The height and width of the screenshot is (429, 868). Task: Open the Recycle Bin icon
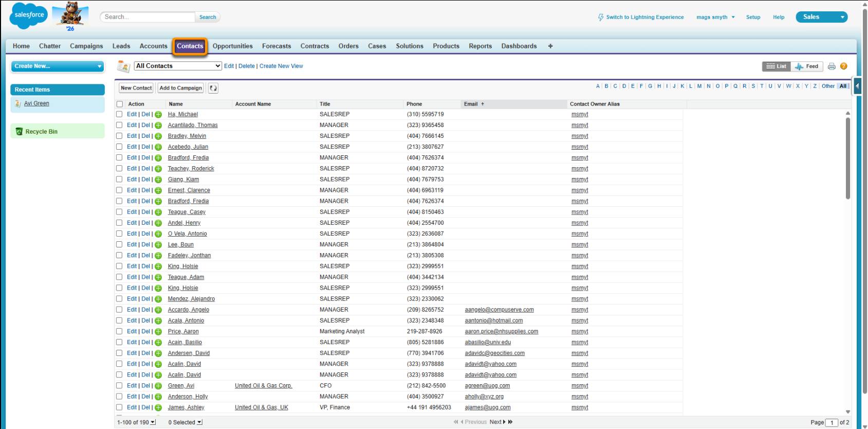point(20,132)
